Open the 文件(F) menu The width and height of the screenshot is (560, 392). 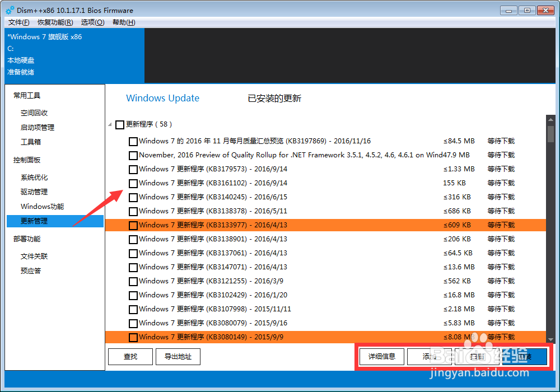(x=18, y=22)
